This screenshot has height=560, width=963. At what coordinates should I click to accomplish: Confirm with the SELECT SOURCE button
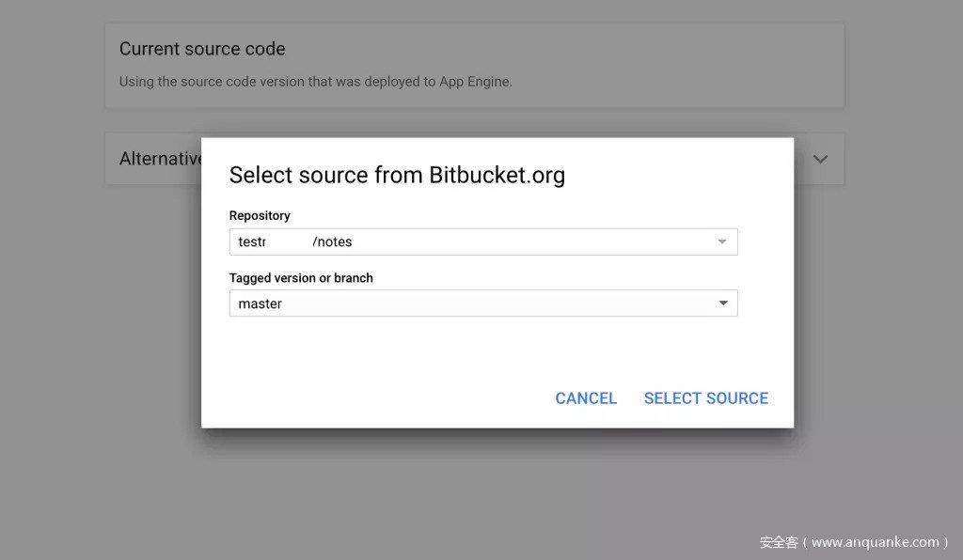(x=705, y=398)
